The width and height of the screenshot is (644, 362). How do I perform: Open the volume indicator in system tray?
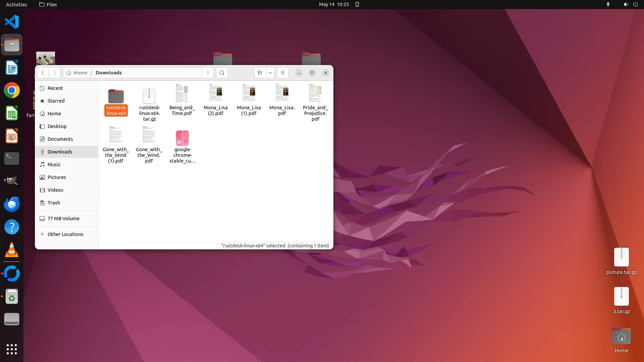626,4
